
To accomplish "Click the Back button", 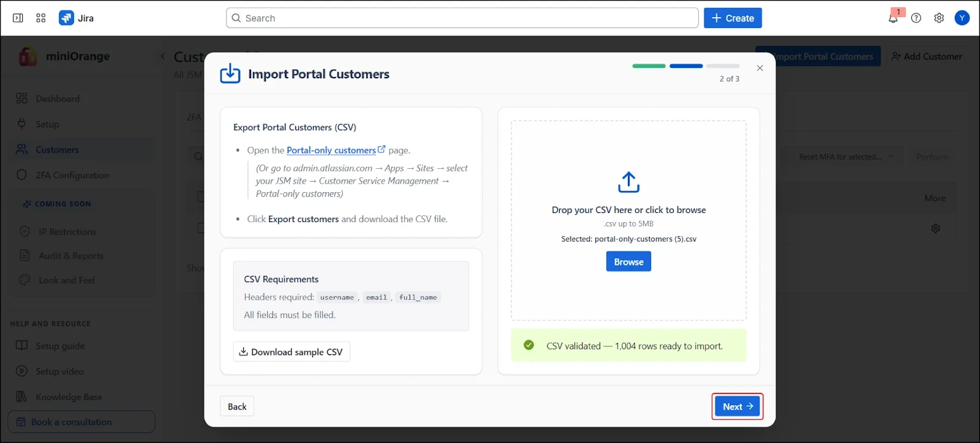I will pyautogui.click(x=237, y=407).
